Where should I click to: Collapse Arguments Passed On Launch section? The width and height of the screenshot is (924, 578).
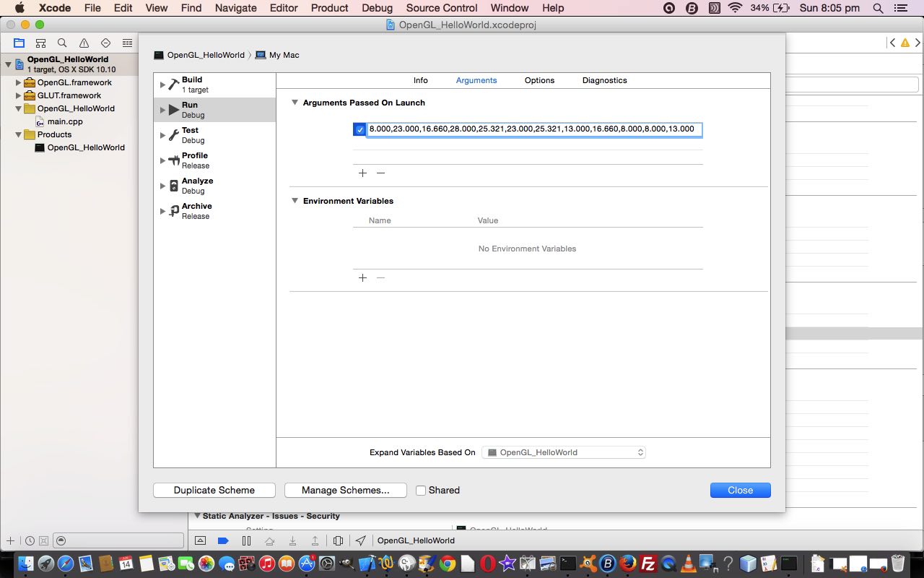pyautogui.click(x=295, y=103)
